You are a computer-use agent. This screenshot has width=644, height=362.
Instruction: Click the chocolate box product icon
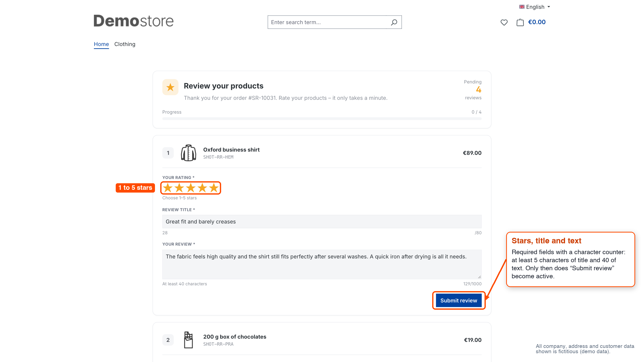point(188,340)
